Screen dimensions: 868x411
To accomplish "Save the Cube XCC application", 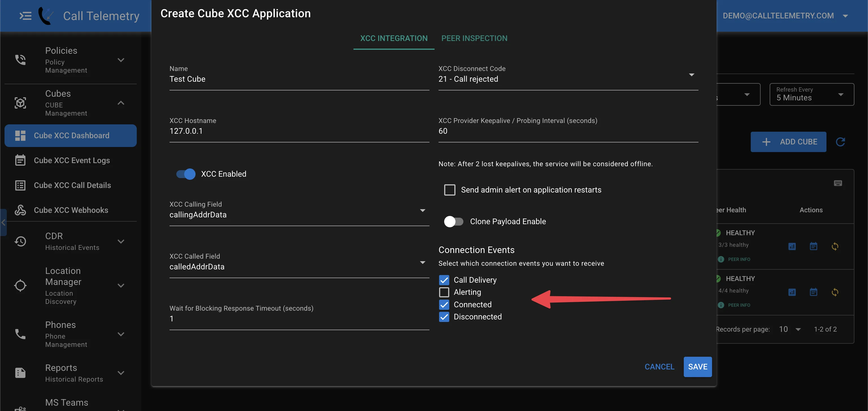I will [698, 367].
